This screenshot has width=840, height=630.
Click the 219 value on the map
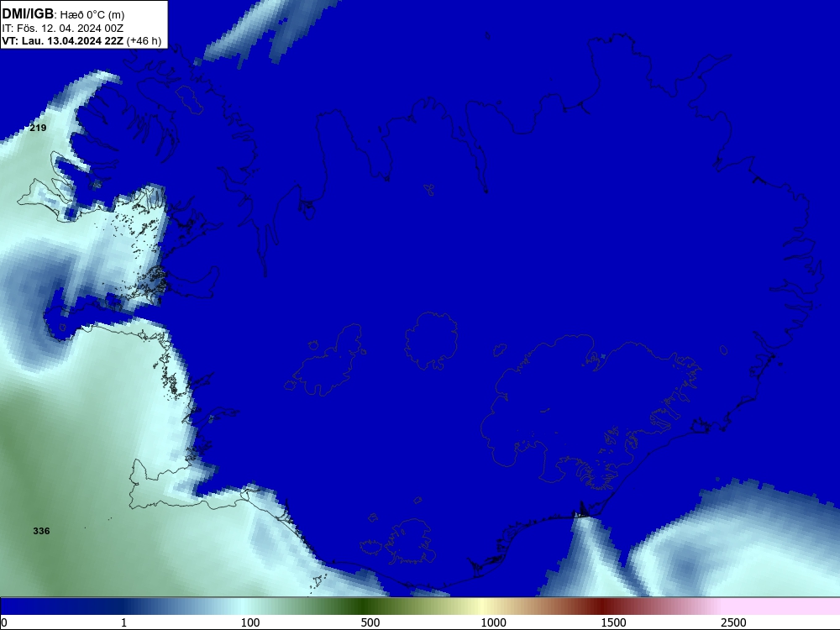(38, 128)
